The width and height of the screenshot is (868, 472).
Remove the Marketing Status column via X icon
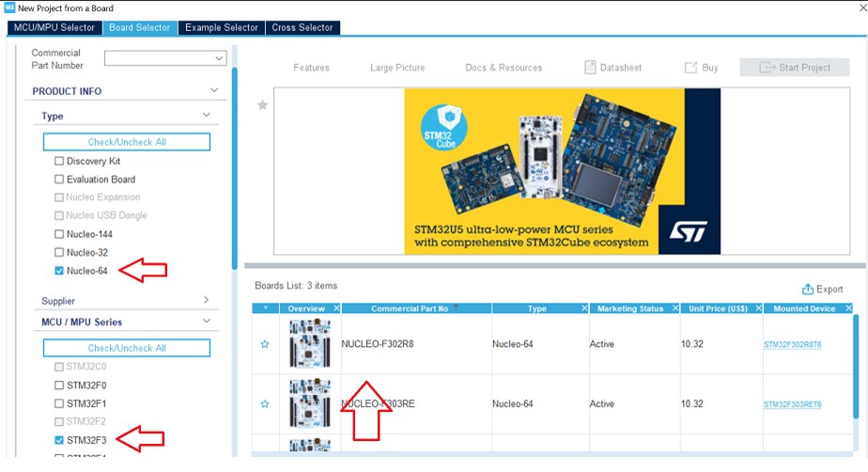(x=674, y=308)
